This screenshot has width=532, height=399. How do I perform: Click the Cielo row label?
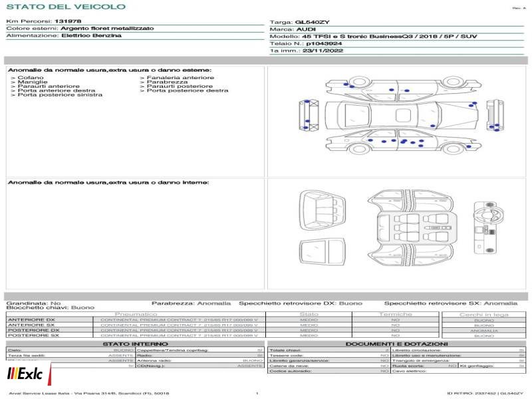tap(15, 350)
